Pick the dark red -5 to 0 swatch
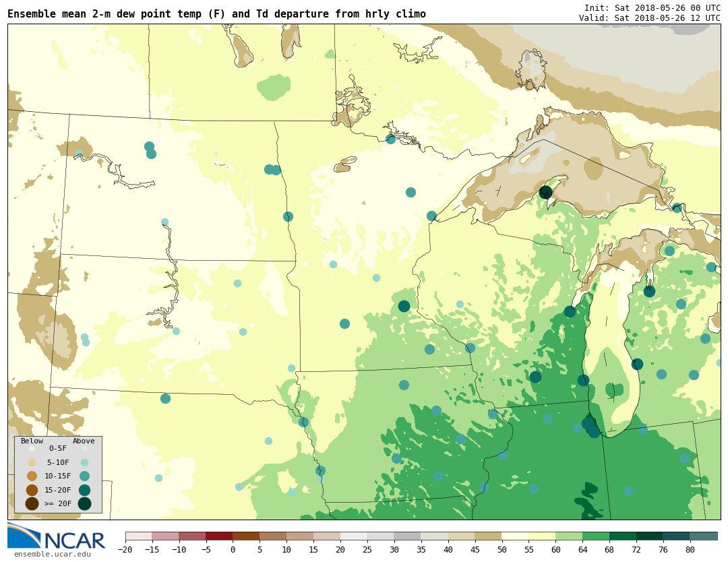Screen dimensions: 728x562 [x=220, y=536]
